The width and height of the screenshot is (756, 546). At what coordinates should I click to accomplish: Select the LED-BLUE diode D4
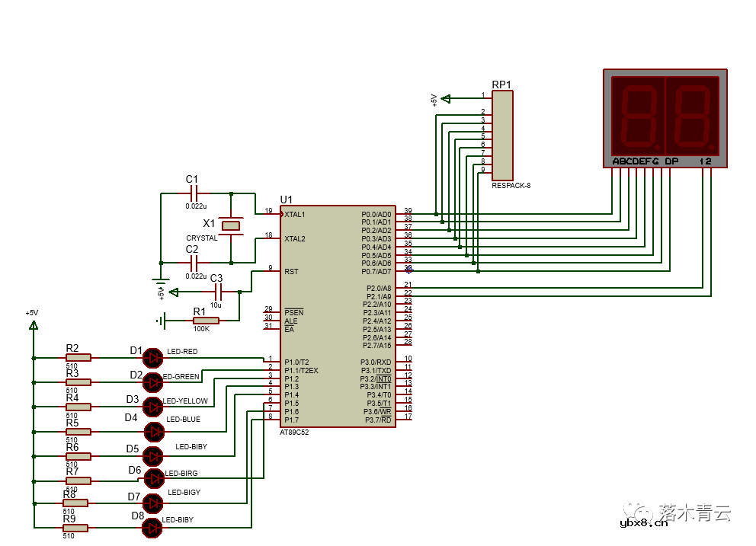click(x=154, y=431)
